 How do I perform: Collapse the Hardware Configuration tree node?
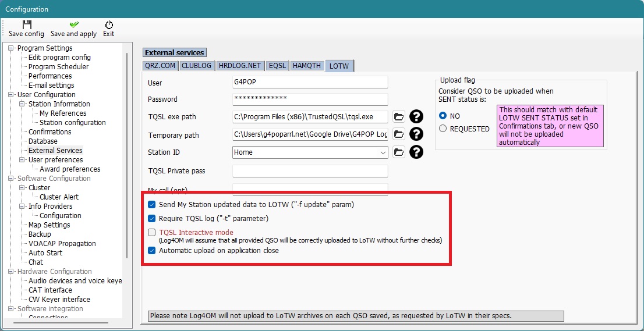(x=11, y=272)
